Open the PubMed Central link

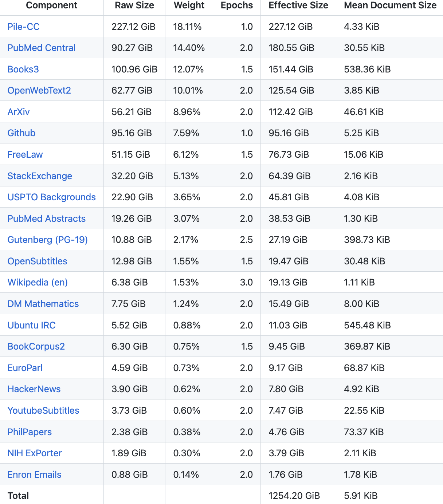pos(42,48)
